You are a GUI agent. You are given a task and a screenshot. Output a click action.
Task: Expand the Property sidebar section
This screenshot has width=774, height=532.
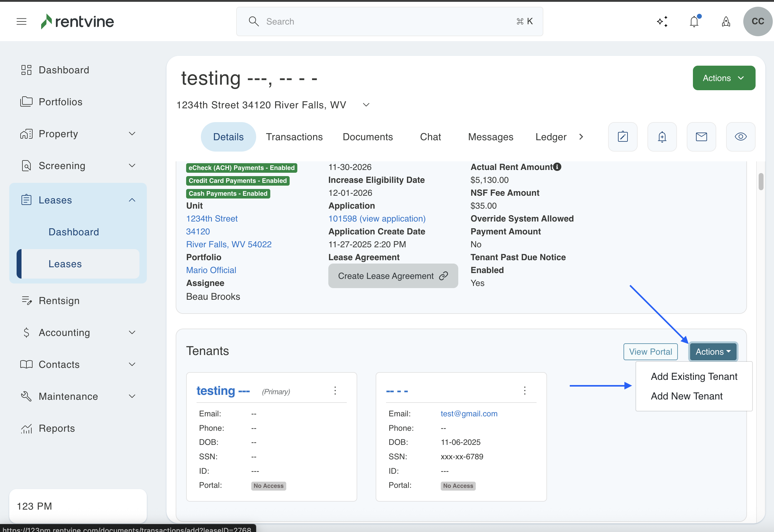coord(132,134)
